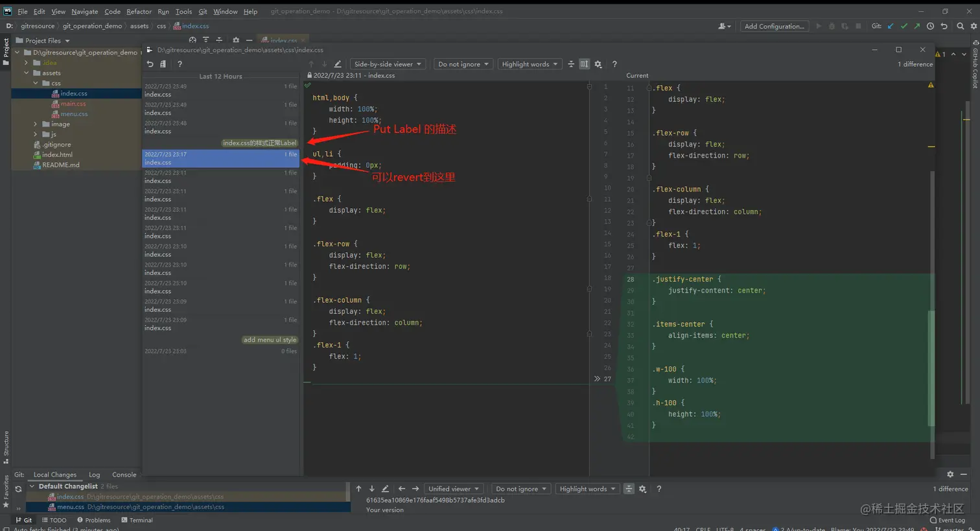The height and width of the screenshot is (531, 980).
Task: Toggle synchronize scrolling in diff toolbar
Action: [584, 64]
